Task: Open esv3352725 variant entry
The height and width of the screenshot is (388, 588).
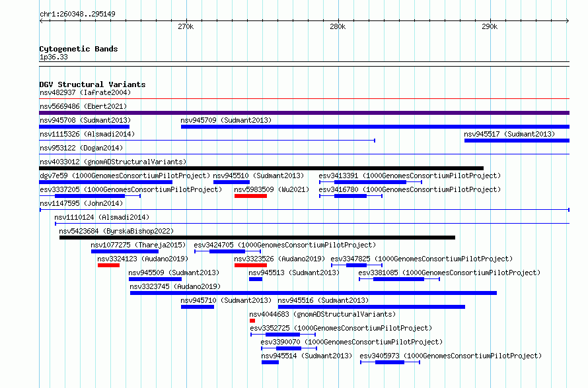Action: point(341,328)
